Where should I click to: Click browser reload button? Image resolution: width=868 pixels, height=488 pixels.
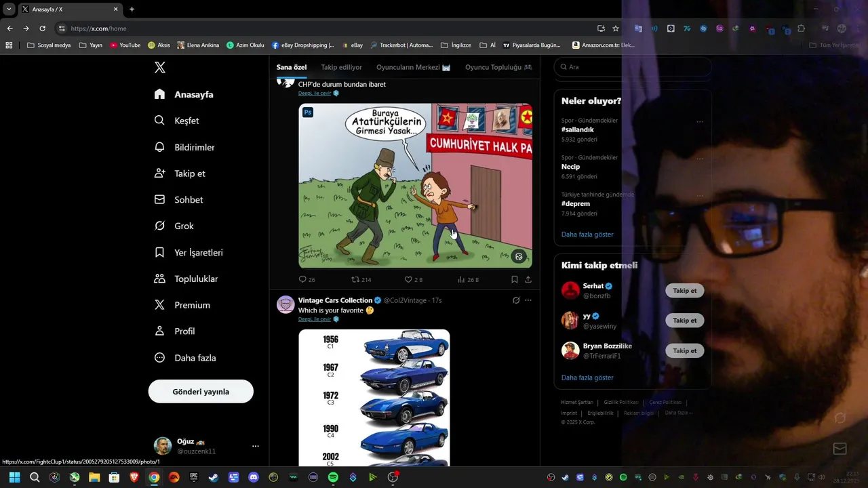42,28
